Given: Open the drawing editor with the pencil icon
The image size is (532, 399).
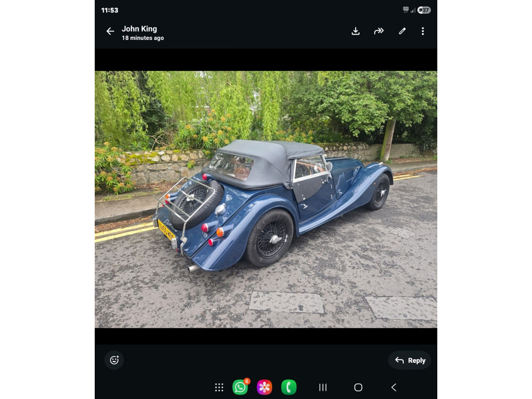Looking at the screenshot, I should 402,31.
